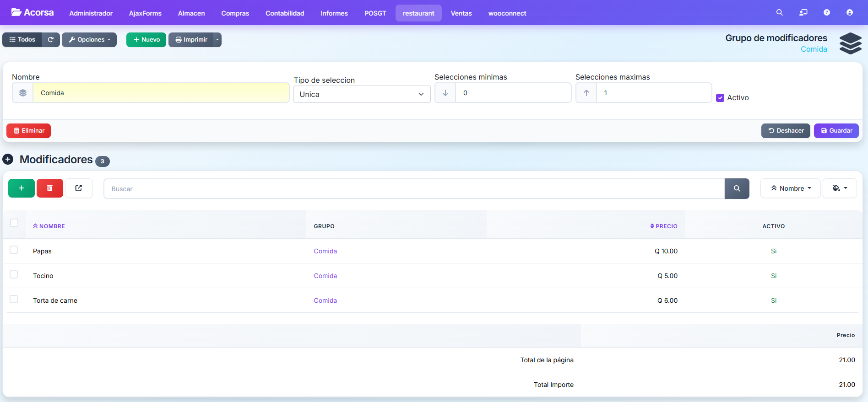This screenshot has height=402, width=868.
Task: Uncheck the Activo checkbox
Action: point(720,98)
